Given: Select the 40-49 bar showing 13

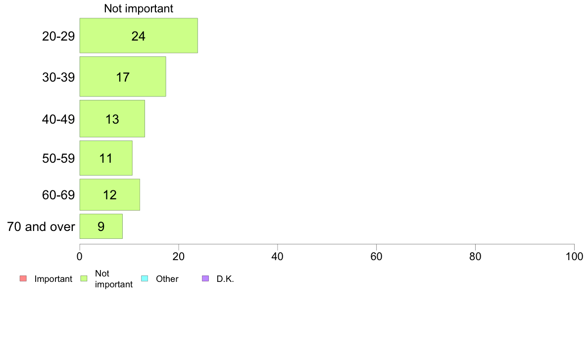Looking at the screenshot, I should point(112,119).
